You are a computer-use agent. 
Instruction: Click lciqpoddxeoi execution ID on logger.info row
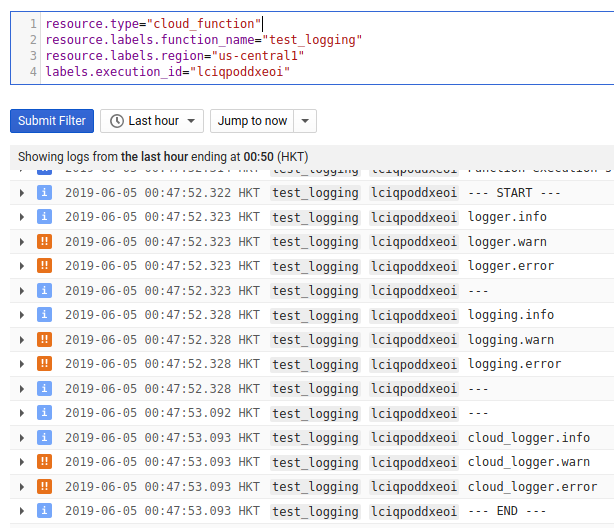pyautogui.click(x=414, y=217)
